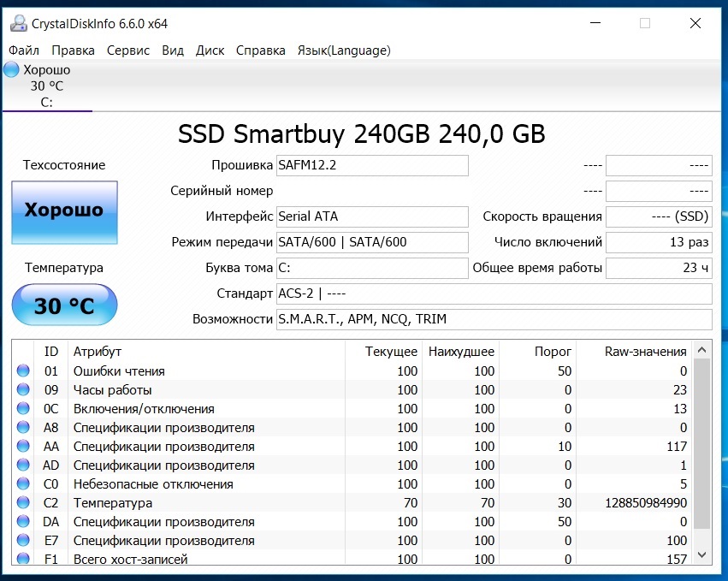Click the scroll up arrow of attribute list

pos(702,350)
